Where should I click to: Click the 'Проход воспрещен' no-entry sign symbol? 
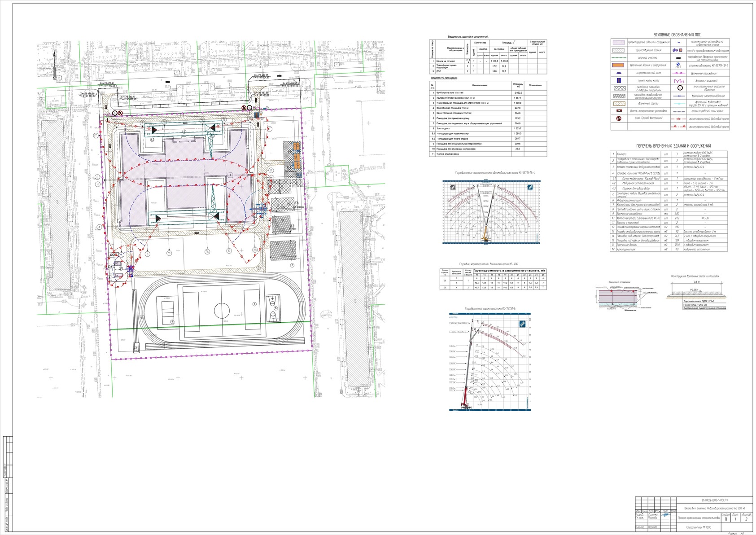619,118
